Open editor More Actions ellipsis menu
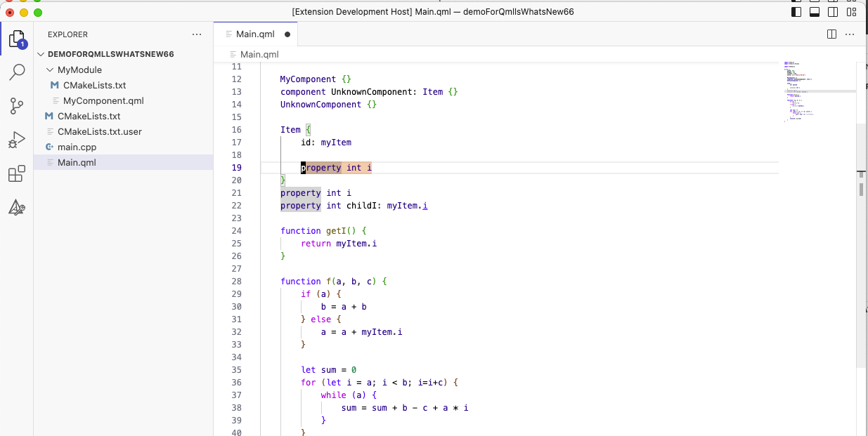 pos(850,34)
